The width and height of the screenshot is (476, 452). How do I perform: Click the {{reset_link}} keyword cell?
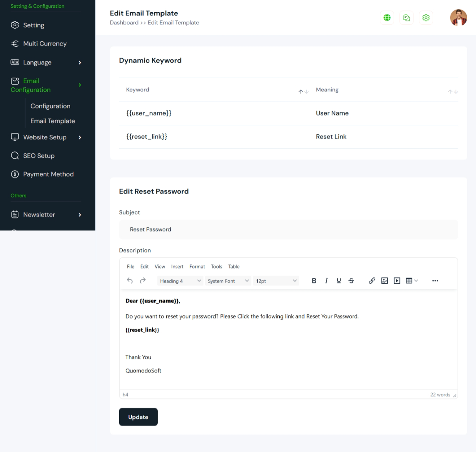click(x=147, y=137)
